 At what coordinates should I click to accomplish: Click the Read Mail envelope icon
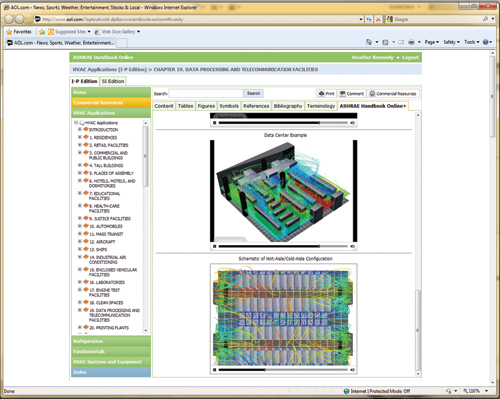[x=401, y=42]
